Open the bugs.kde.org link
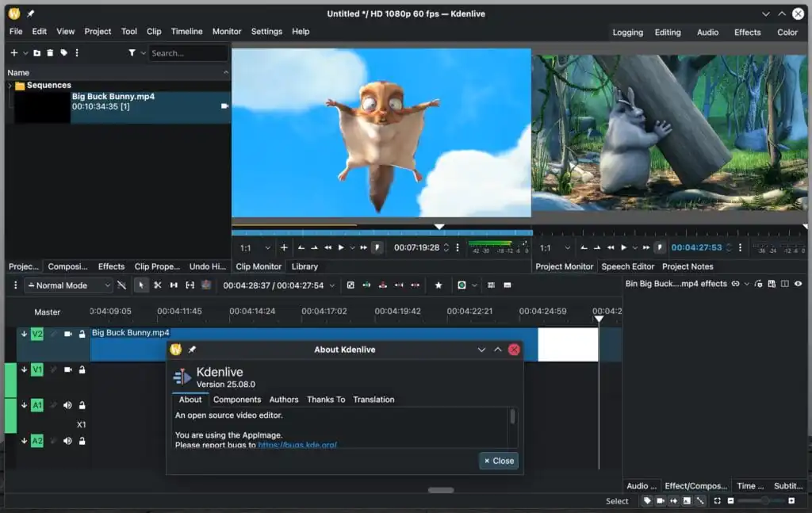812x513 pixels. [297, 445]
